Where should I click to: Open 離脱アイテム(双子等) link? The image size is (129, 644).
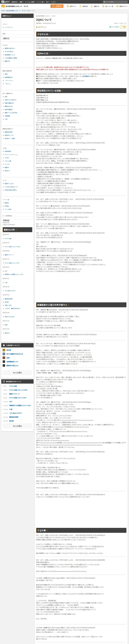(11, 113)
